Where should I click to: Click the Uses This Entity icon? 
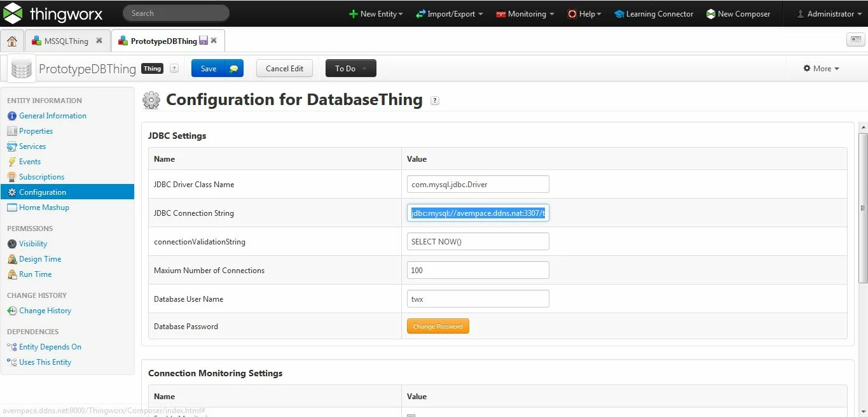coord(12,362)
